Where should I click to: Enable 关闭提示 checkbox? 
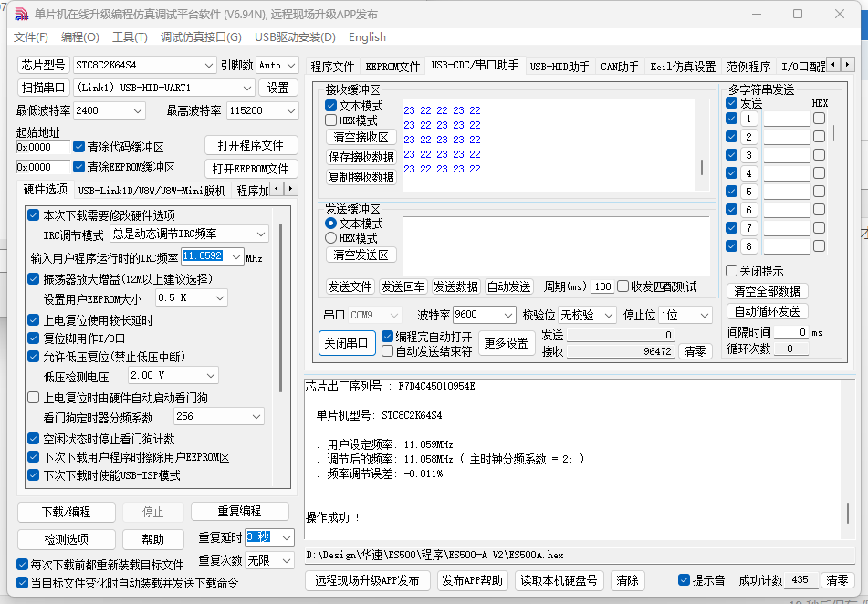click(732, 271)
